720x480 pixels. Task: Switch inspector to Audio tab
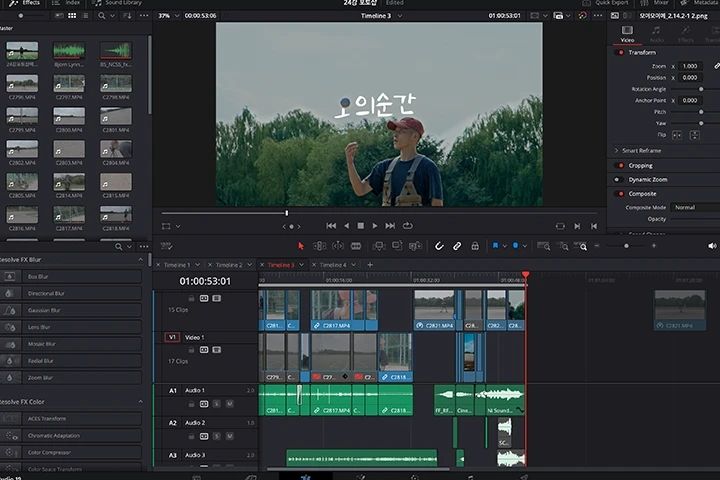[x=656, y=34]
